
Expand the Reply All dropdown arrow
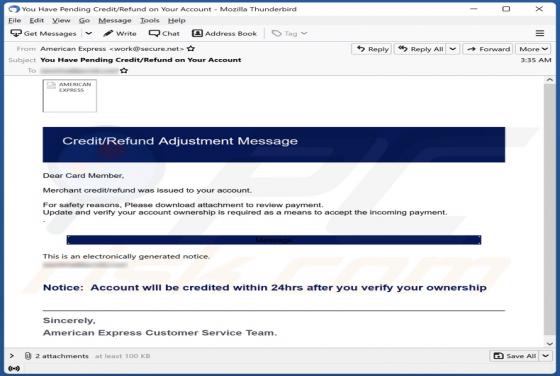[452, 49]
